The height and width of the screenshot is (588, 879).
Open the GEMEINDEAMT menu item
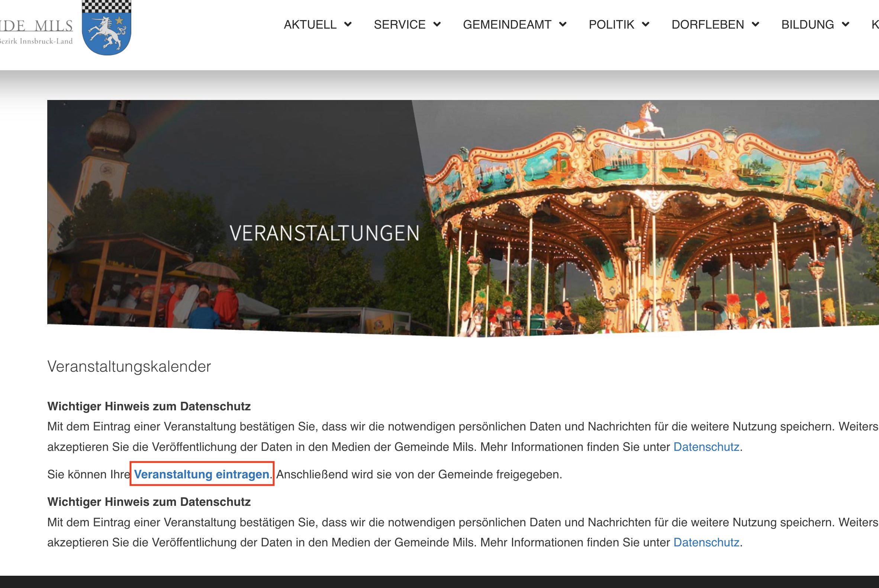point(507,25)
